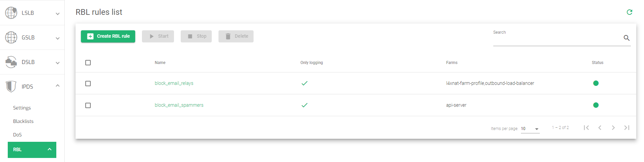Click status dot for block_email_relays

tap(596, 83)
